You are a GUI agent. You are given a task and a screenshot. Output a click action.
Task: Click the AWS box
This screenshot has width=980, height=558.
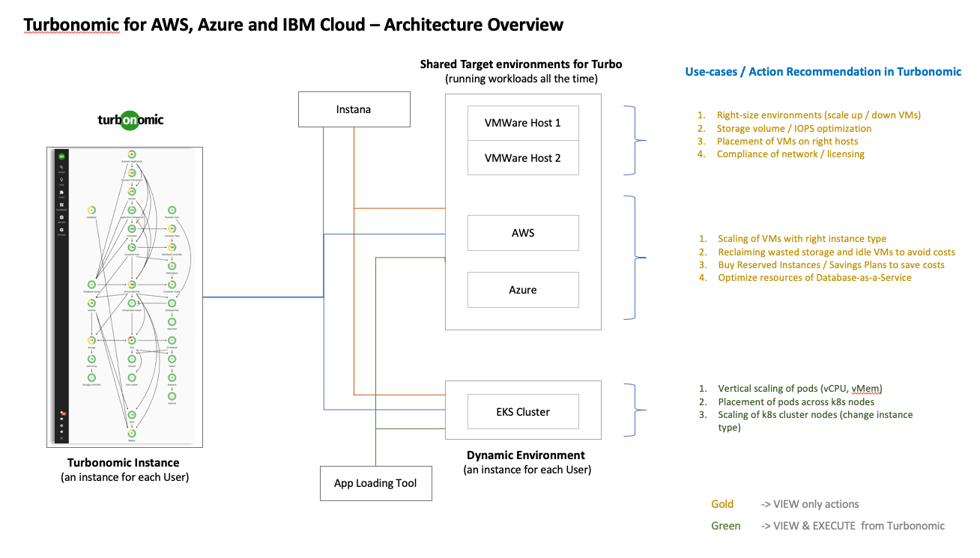pos(523,233)
